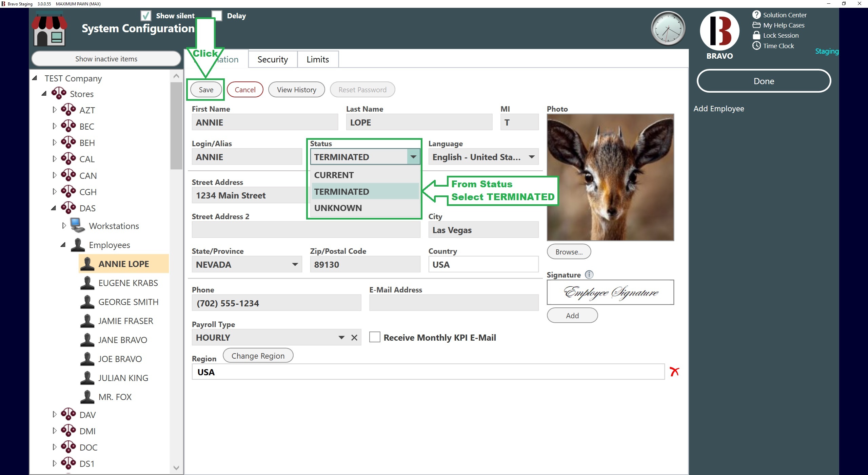Image resolution: width=868 pixels, height=475 pixels.
Task: Click the tree scrollbar thumb
Action: (x=176, y=126)
